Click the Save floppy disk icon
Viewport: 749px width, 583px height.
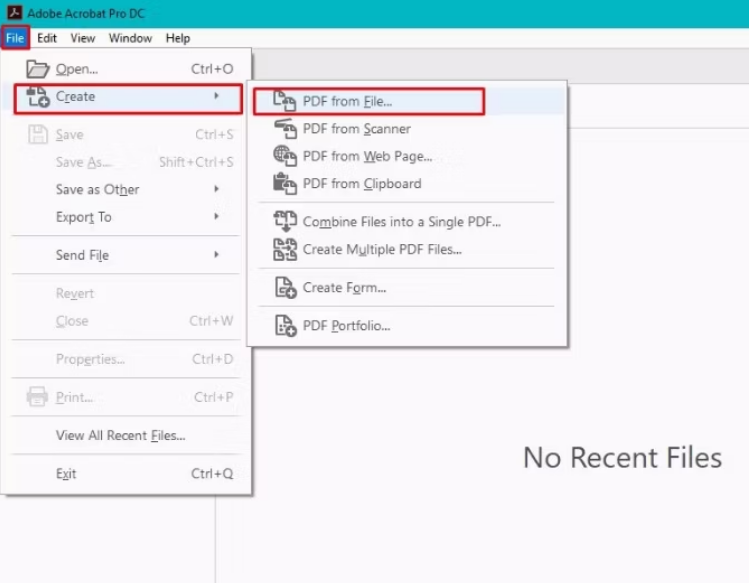[38, 134]
